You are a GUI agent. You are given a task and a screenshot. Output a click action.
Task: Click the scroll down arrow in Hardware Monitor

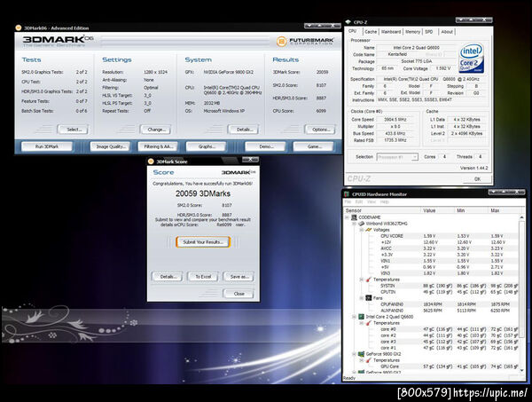pyautogui.click(x=522, y=370)
